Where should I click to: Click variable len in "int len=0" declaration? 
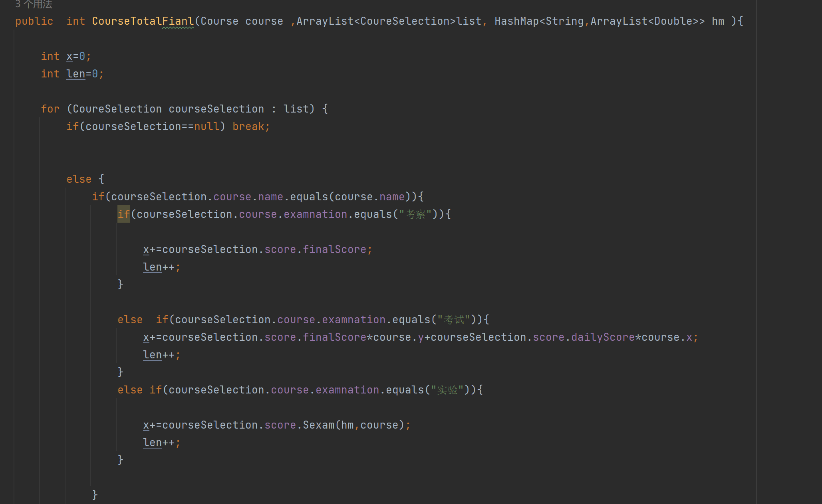click(x=76, y=74)
